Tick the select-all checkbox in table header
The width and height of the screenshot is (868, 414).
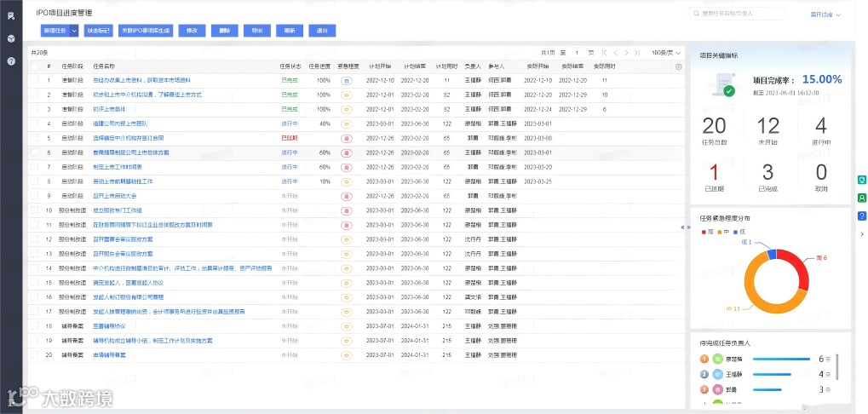[x=35, y=66]
